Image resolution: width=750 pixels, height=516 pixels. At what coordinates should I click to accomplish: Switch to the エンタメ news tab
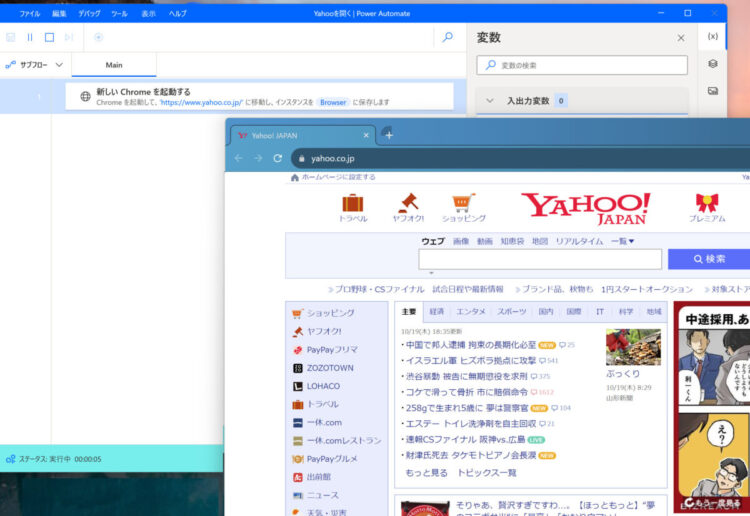[x=471, y=312]
